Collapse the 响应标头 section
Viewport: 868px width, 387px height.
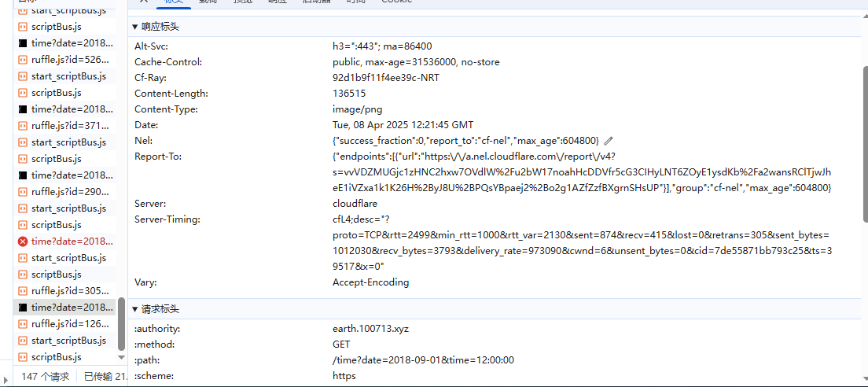pyautogui.click(x=135, y=27)
